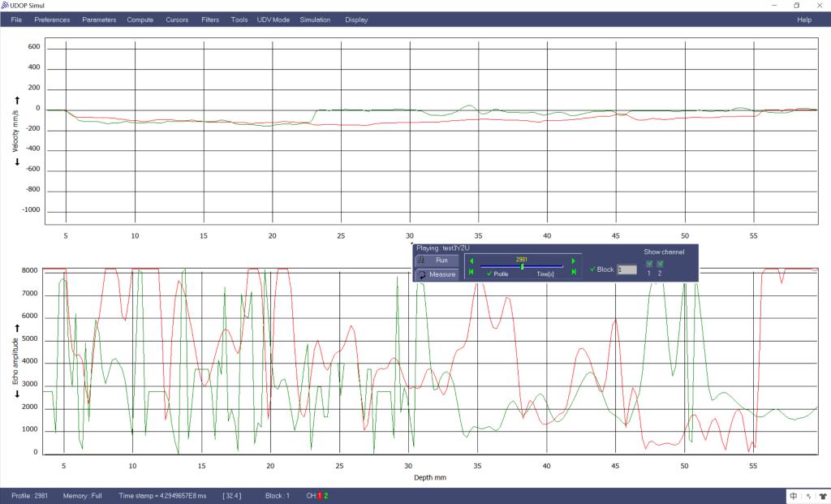Toggle the Block checkbox
The height and width of the screenshot is (504, 831).
(593, 269)
